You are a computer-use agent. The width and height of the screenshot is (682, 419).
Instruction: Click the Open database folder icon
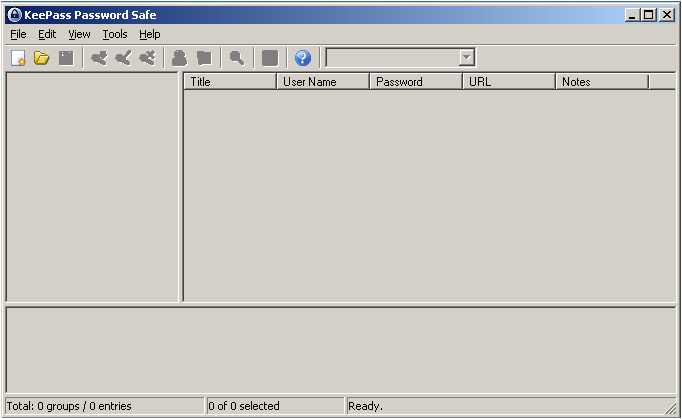tap(42, 58)
